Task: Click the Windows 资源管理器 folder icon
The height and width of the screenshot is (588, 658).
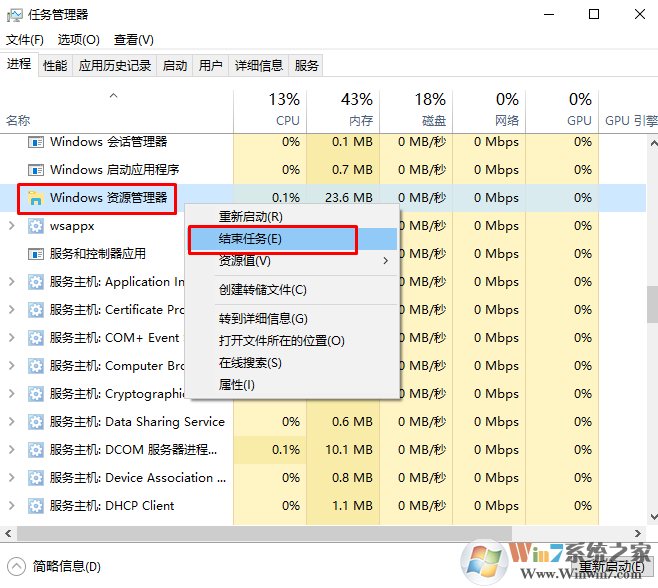Action: point(36,198)
